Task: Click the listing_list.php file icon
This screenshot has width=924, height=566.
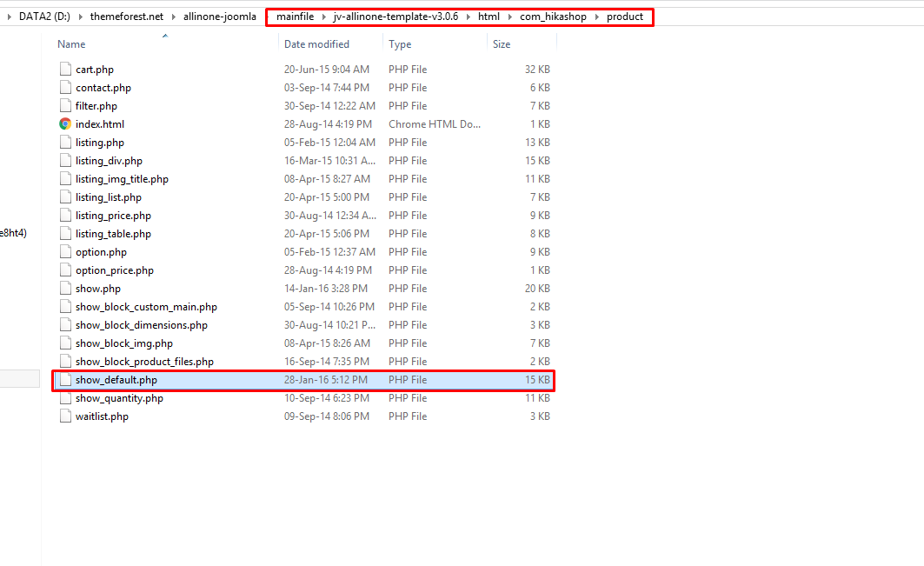Action: 65,196
